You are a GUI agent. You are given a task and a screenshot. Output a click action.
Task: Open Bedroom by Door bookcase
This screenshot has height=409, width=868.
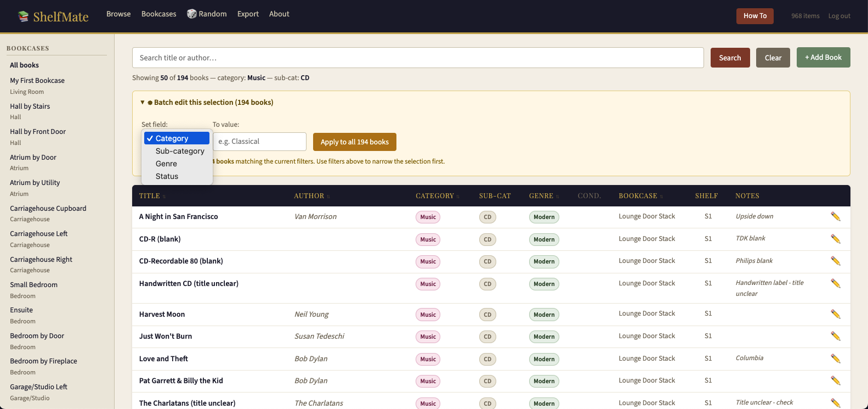37,335
